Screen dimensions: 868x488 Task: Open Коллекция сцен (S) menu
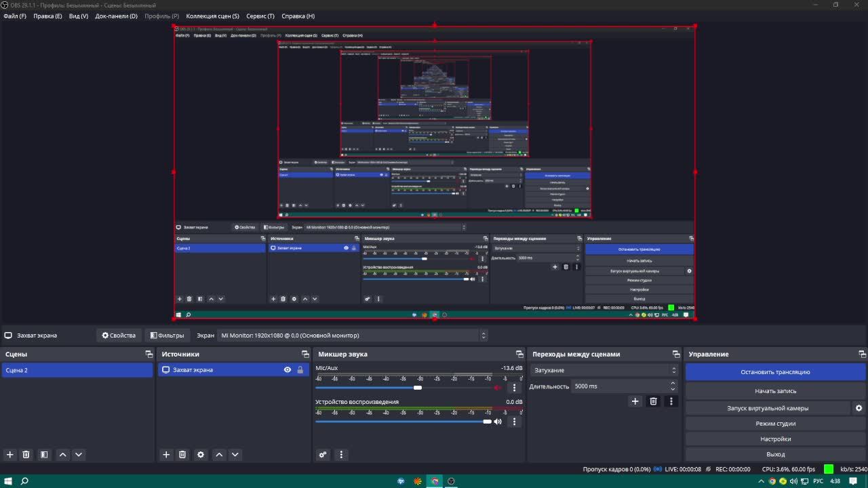[x=213, y=16]
